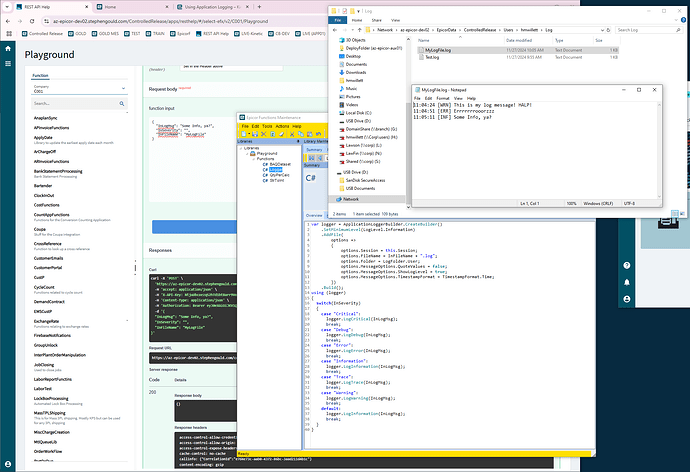Open the Overview tab in Epicor Functions
This screenshot has width=690, height=472.
coord(314,216)
